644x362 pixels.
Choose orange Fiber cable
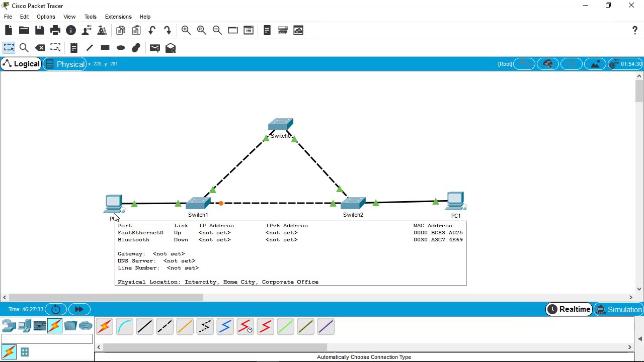tap(185, 327)
